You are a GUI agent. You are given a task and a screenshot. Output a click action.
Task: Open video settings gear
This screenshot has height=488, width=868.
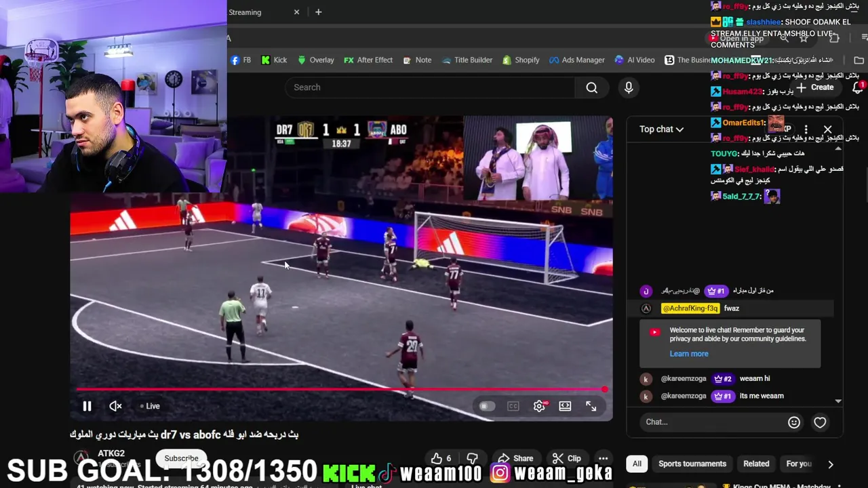tap(539, 406)
